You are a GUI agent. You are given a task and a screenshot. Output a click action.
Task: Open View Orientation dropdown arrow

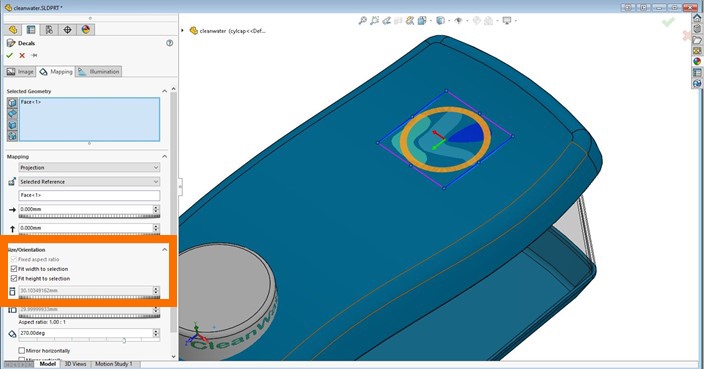431,21
